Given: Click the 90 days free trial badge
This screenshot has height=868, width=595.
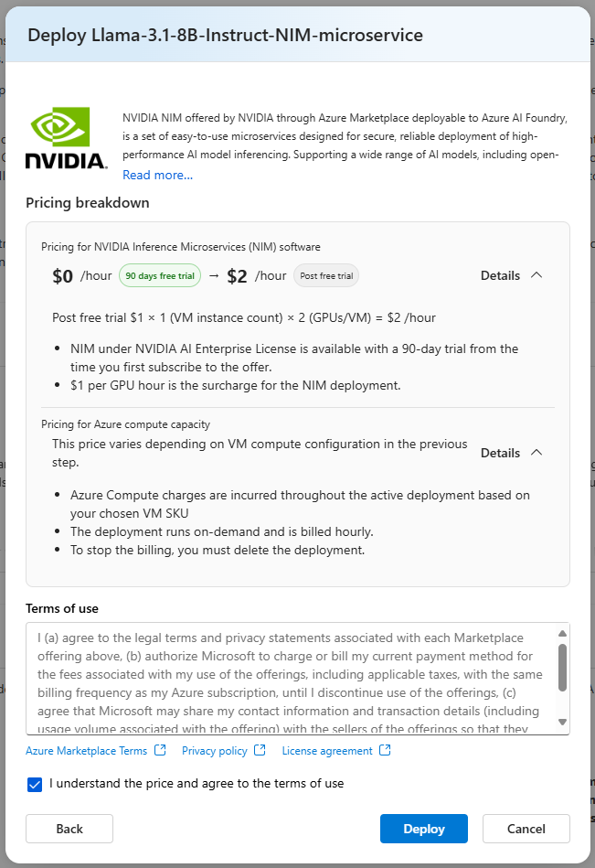Looking at the screenshot, I should [159, 274].
